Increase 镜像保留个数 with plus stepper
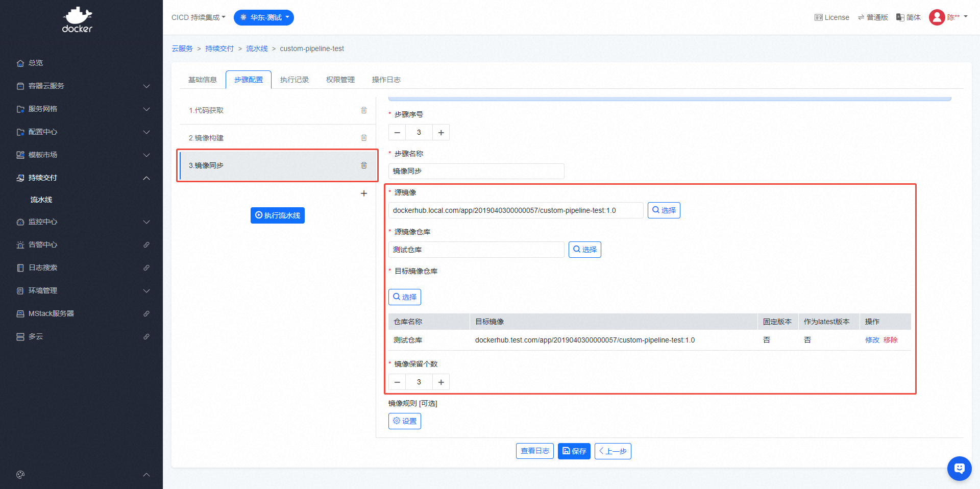Image resolution: width=980 pixels, height=489 pixels. 441,382
